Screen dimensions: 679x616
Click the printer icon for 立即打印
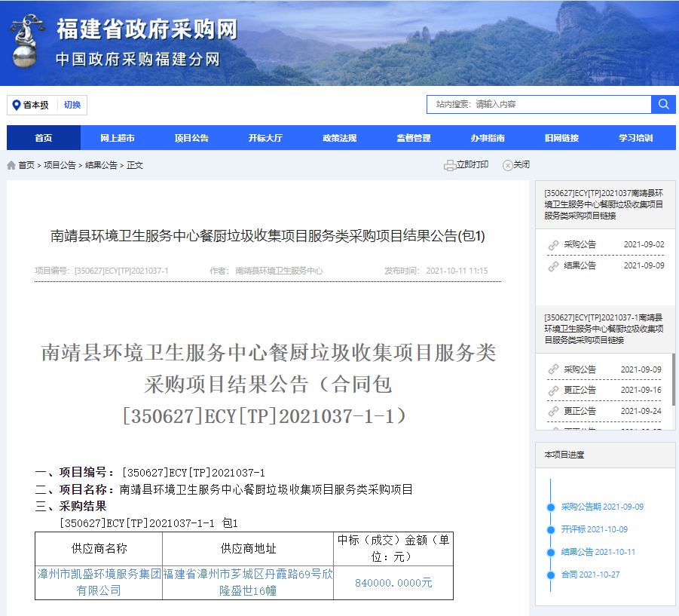449,165
